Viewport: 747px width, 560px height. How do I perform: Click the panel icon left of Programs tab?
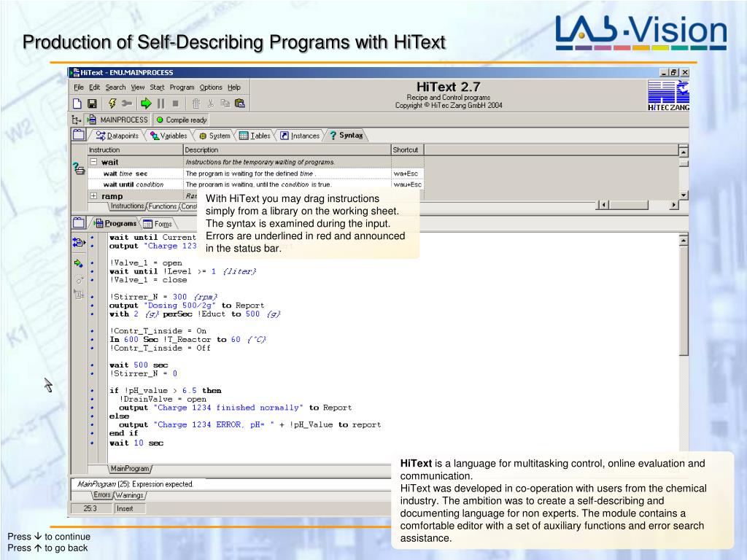[x=79, y=223]
